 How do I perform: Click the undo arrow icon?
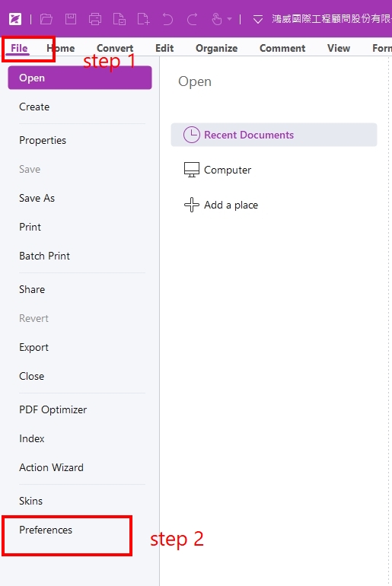click(x=167, y=19)
